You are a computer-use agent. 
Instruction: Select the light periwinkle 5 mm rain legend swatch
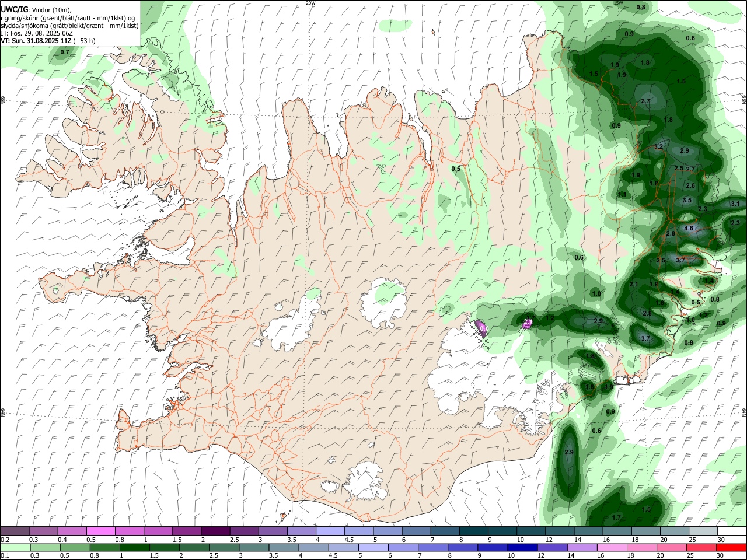373,547
